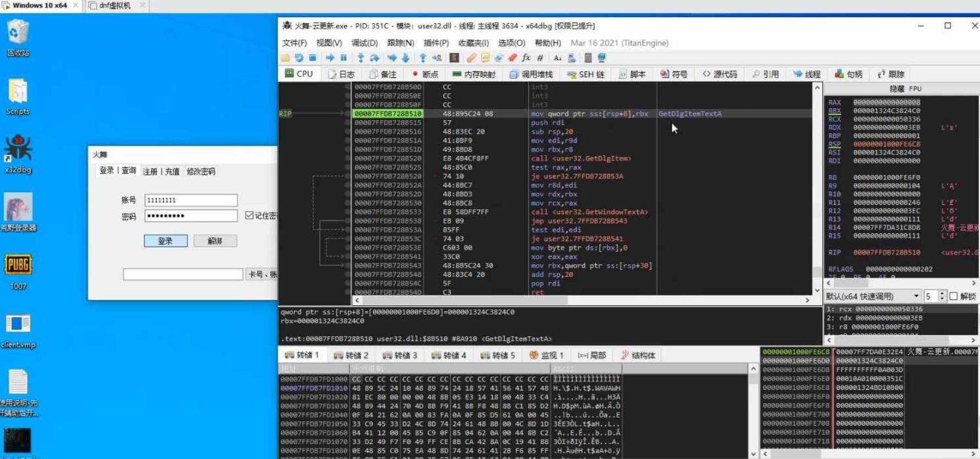This screenshot has width=980, height=459.
Task: Click the 解绑 button in 火舞 window
Action: 215,241
